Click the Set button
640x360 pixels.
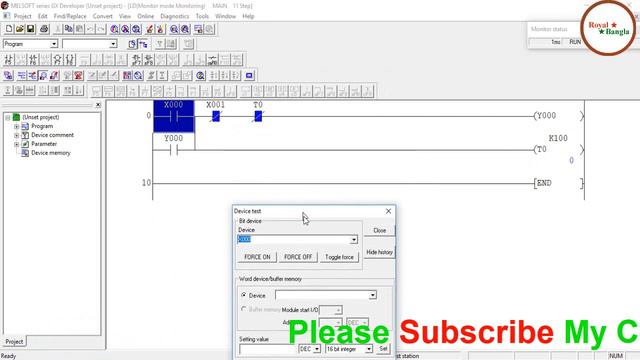click(x=383, y=349)
